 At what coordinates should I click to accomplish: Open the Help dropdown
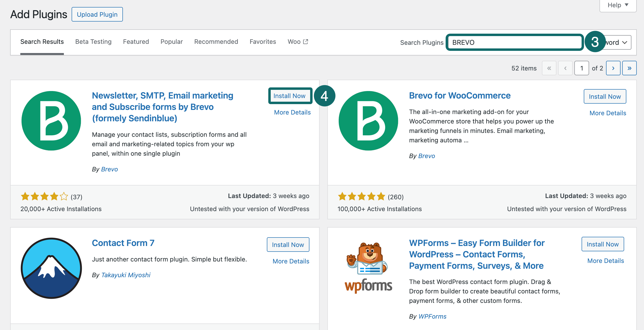617,5
